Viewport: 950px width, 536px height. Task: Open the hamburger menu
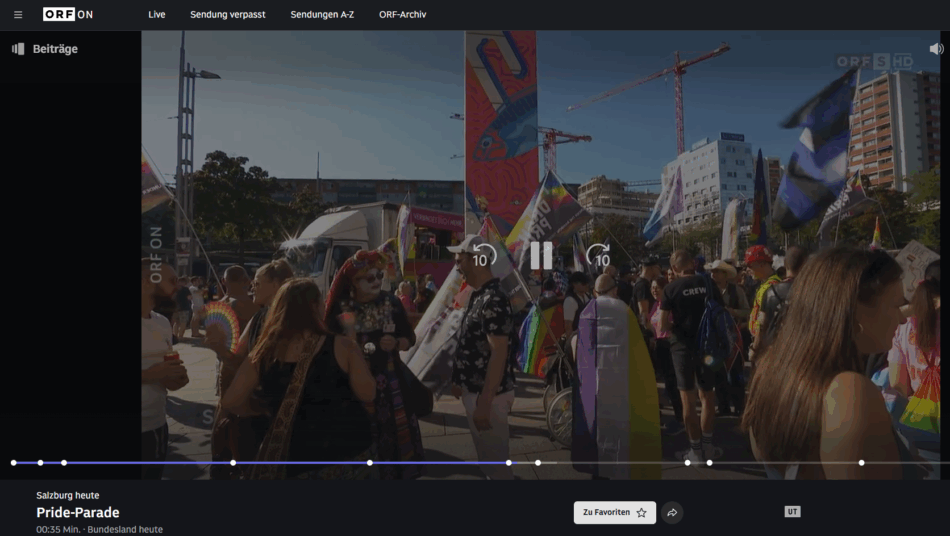[18, 15]
